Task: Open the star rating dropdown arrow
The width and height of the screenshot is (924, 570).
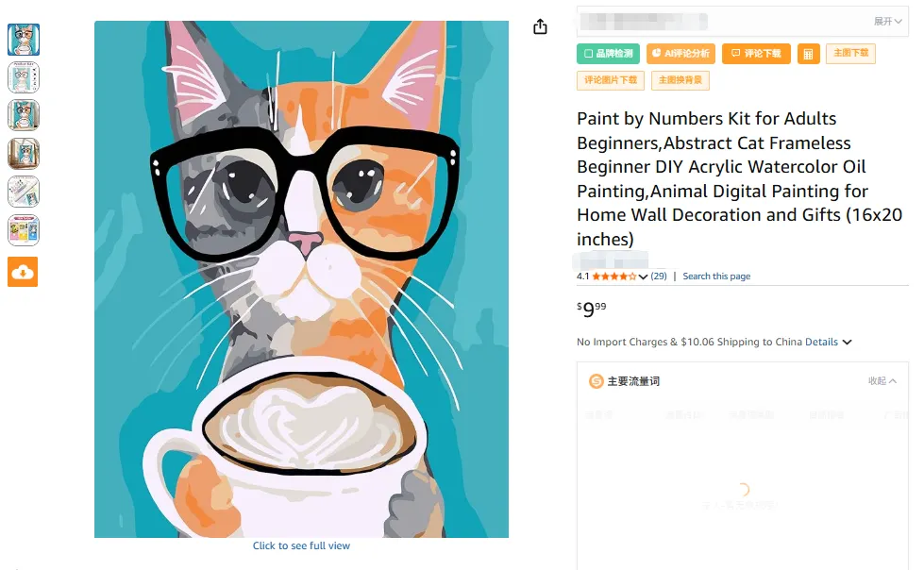Action: (644, 277)
